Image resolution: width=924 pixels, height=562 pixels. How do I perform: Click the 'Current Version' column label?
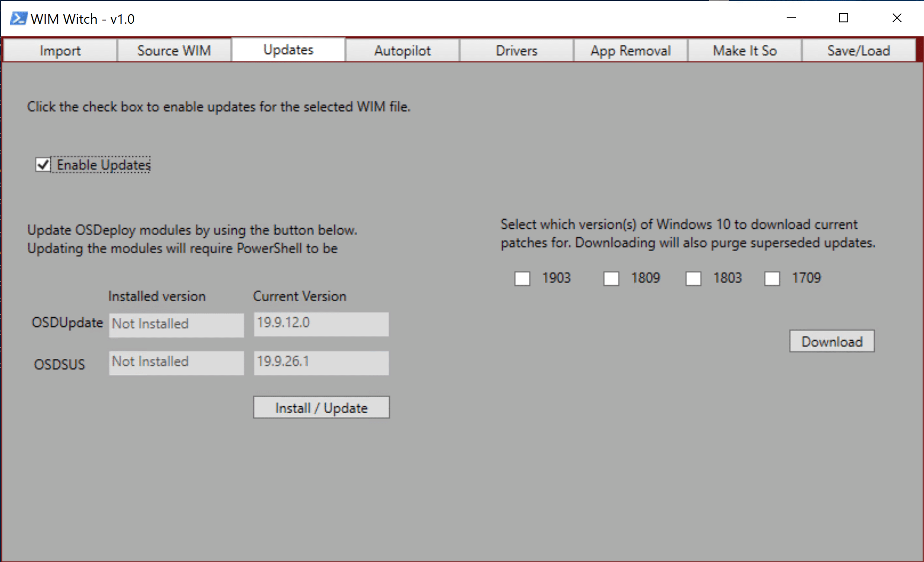[x=299, y=296]
